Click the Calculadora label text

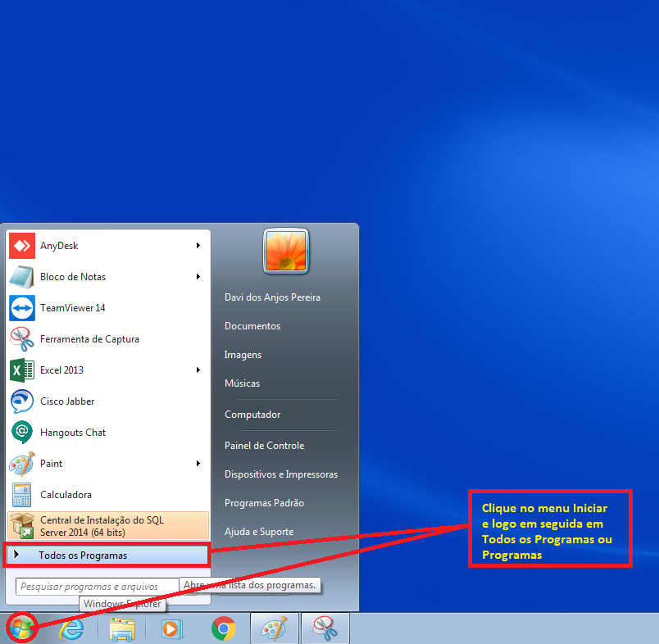coord(66,495)
